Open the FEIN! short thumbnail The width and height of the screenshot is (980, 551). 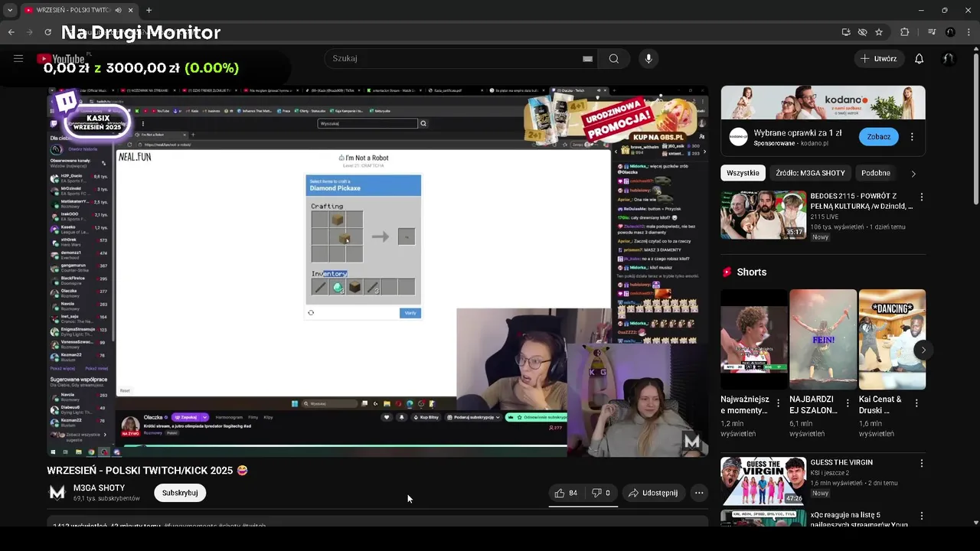pos(823,339)
